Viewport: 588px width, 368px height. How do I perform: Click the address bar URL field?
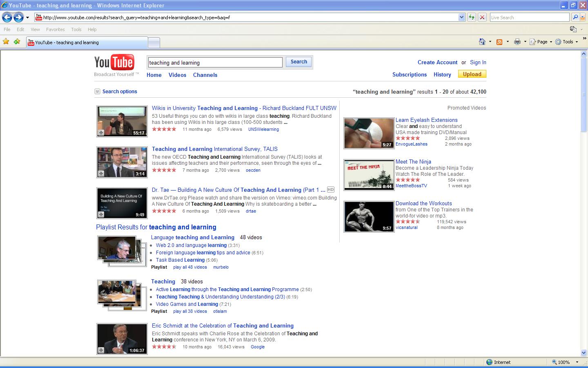pos(250,17)
